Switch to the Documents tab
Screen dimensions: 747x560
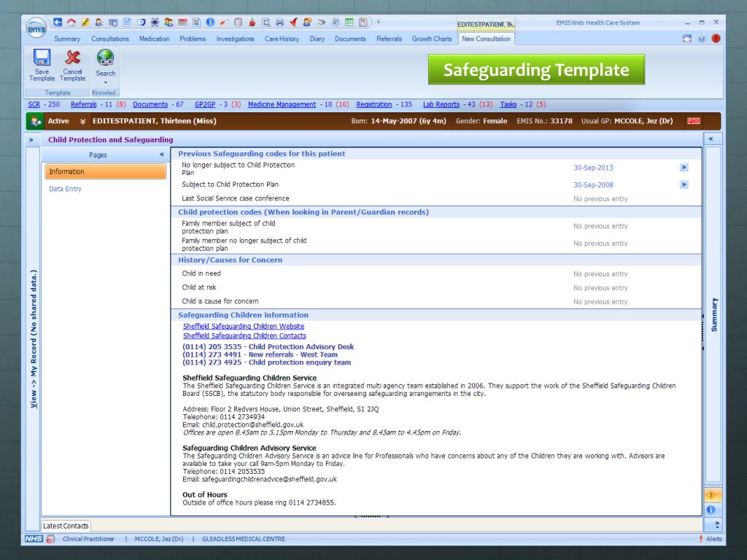tap(350, 39)
